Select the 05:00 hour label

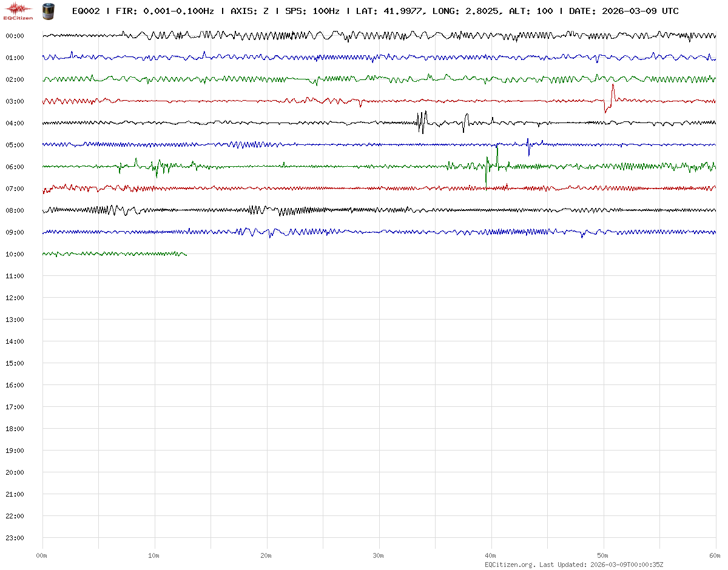point(15,145)
